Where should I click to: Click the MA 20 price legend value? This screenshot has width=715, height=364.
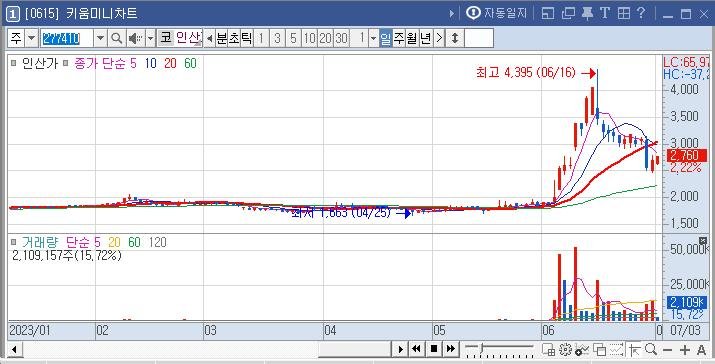[x=170, y=63]
